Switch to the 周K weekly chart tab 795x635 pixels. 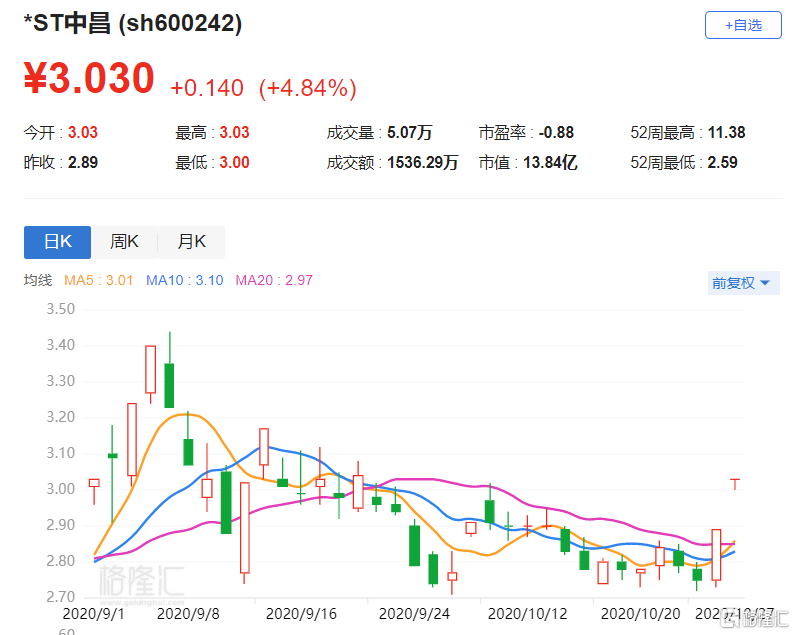click(124, 242)
